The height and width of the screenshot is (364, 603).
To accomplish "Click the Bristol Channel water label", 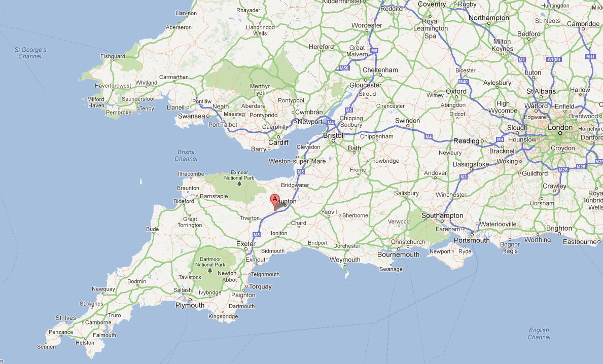I will [186, 155].
